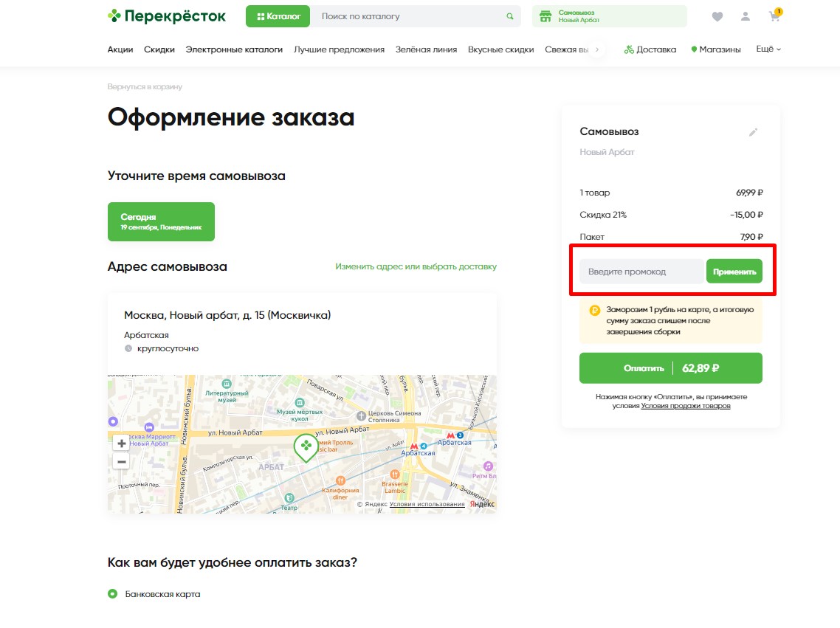Click the Перекрёсток logo

167,16
